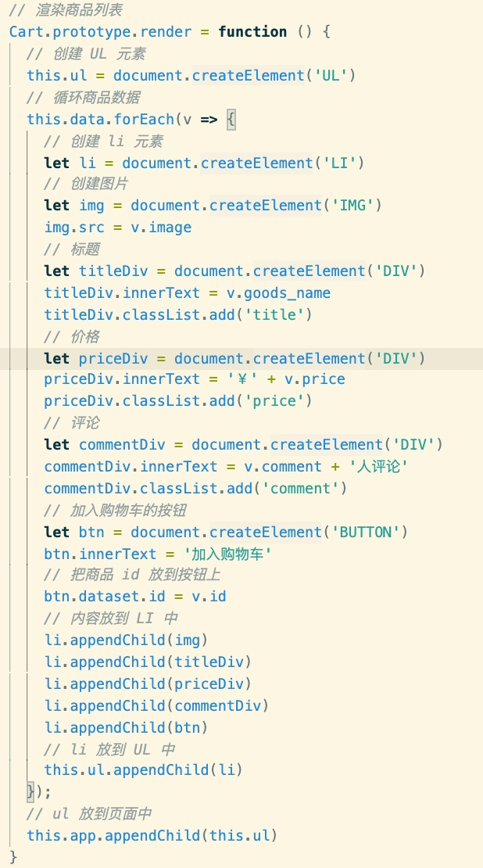
Task: Click the line 'priceDiv.innerText = '¥' + v.price'
Action: coord(195,379)
